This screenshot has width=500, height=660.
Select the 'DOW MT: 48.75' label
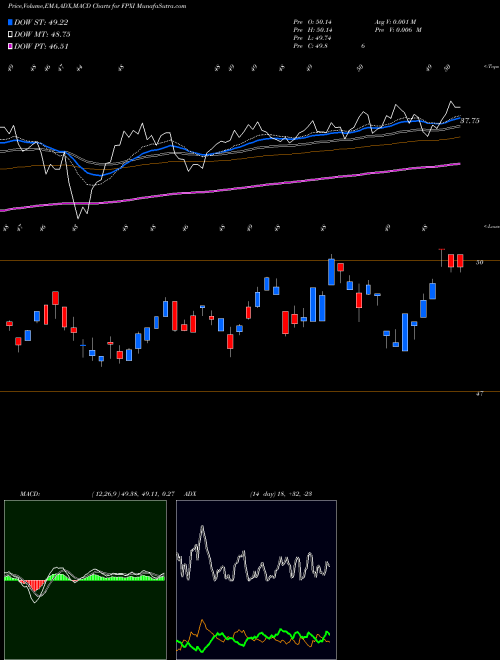click(42, 35)
